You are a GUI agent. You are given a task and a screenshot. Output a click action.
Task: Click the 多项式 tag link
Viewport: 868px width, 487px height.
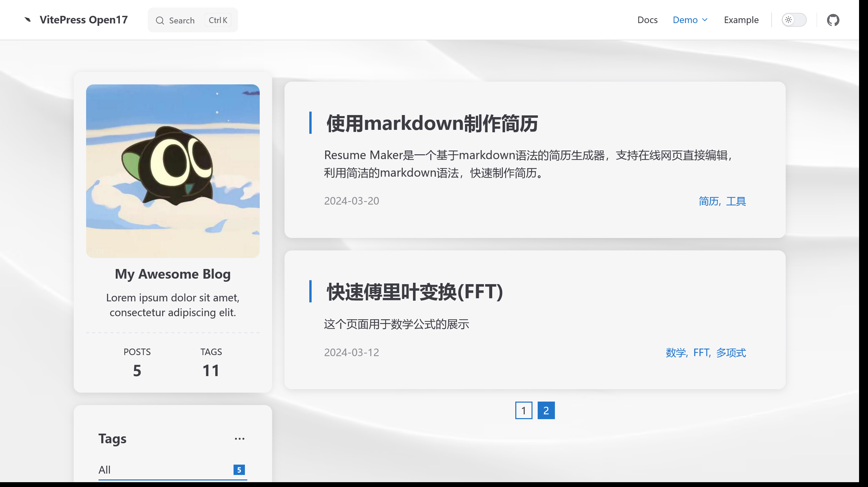[731, 353]
